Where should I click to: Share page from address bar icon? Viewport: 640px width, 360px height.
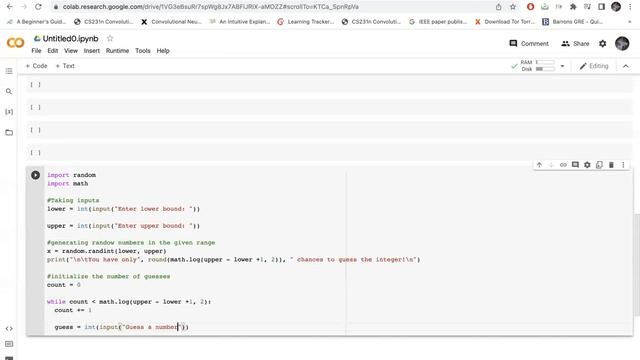click(x=498, y=7)
